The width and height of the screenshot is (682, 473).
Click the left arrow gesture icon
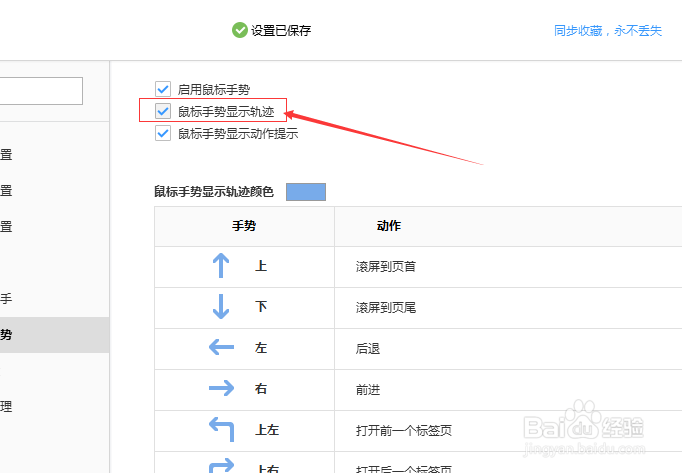221,347
